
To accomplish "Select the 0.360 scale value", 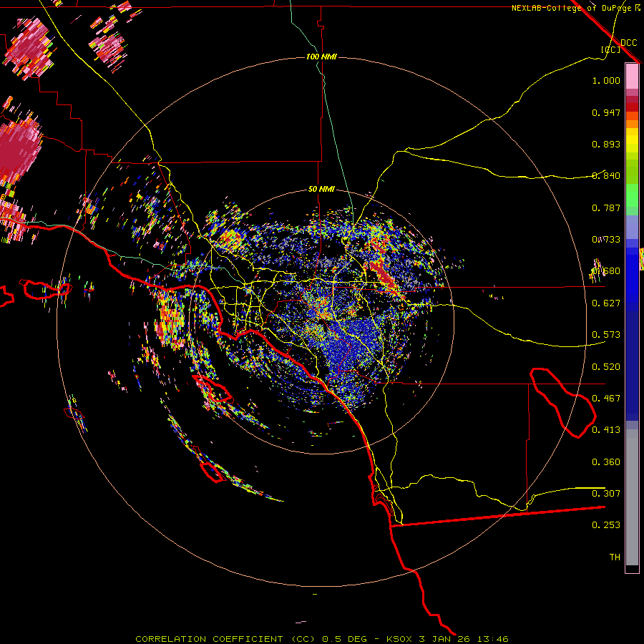I will click(606, 462).
